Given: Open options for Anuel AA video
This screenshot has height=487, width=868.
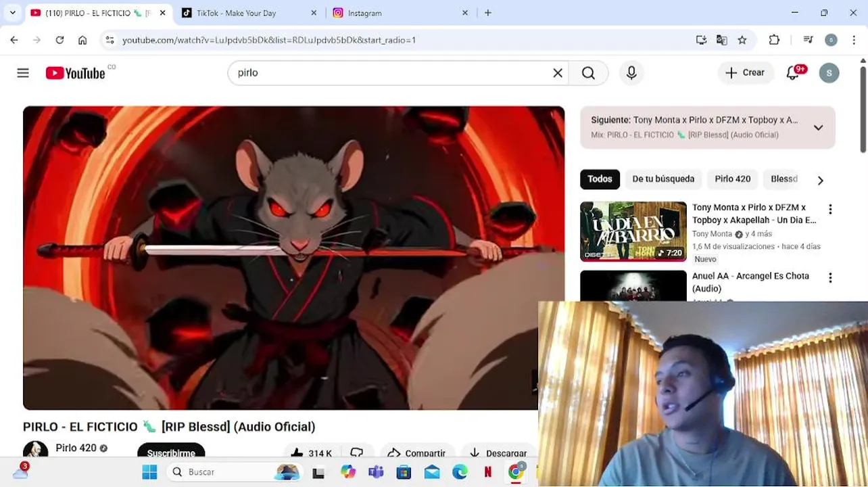Looking at the screenshot, I should tap(830, 278).
